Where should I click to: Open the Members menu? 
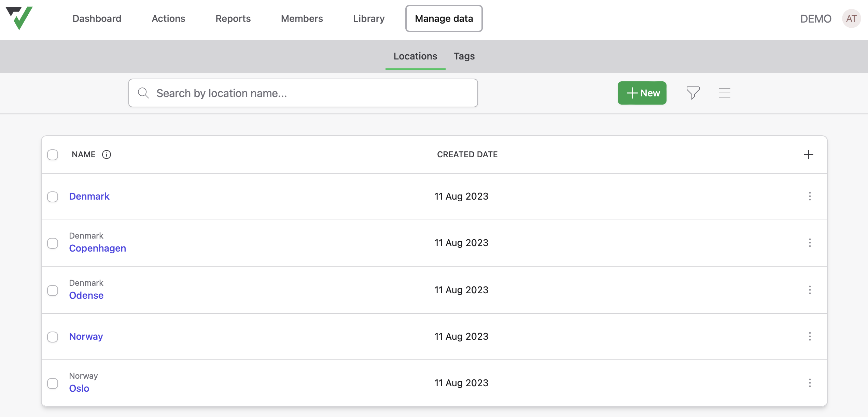tap(302, 18)
